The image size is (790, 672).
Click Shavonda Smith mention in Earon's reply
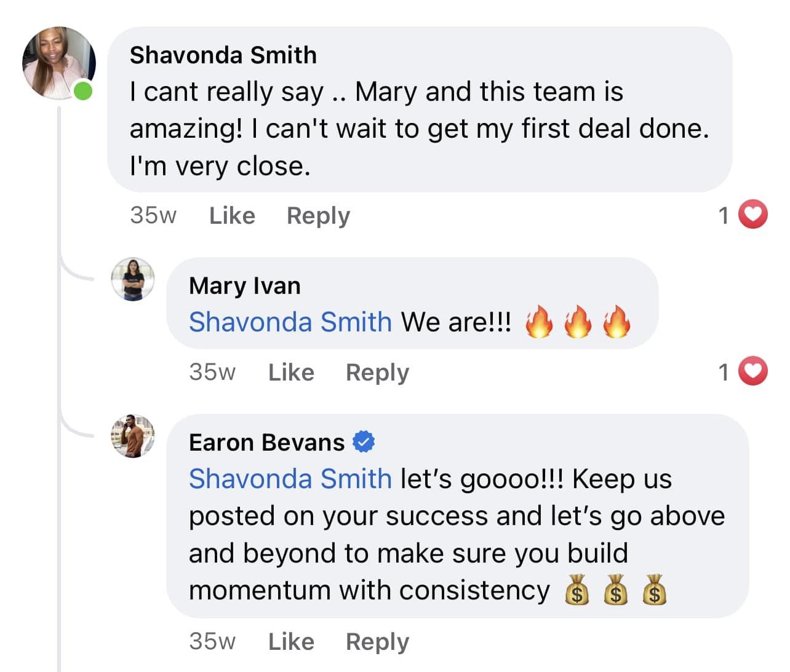tap(290, 479)
